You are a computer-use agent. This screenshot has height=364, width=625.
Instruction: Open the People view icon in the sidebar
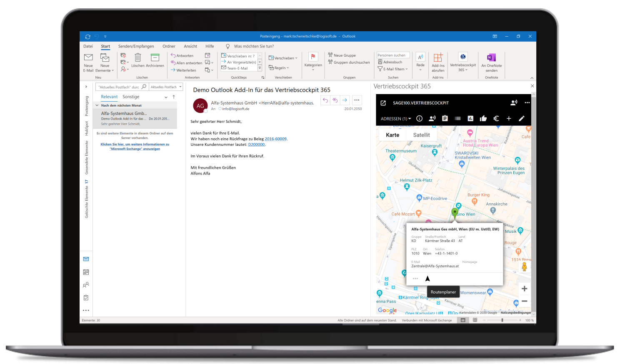tap(86, 285)
